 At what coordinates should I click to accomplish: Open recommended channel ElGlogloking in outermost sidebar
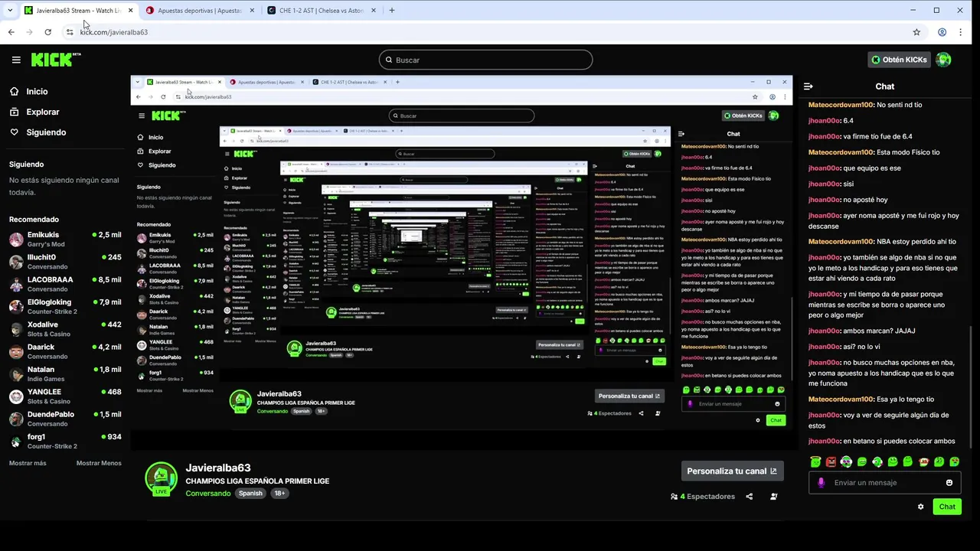[x=65, y=306]
